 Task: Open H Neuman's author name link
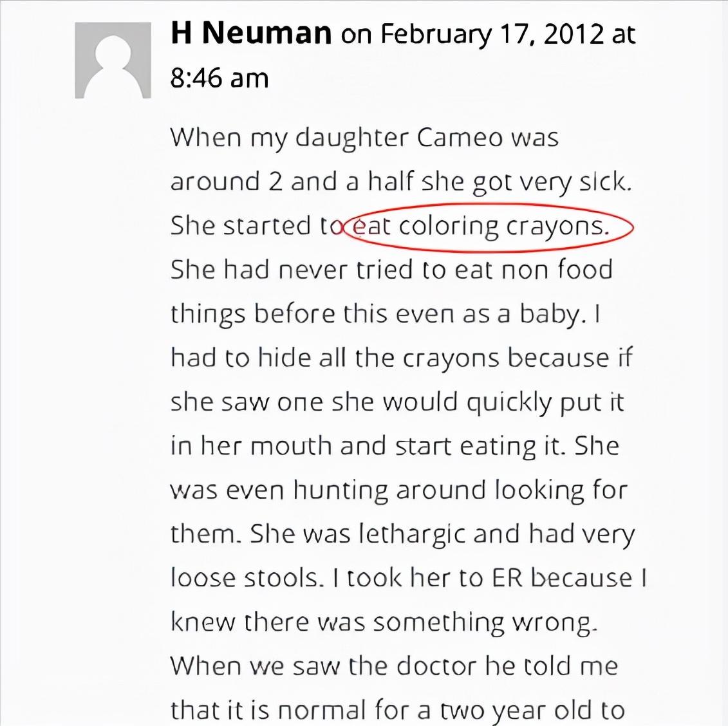click(251, 33)
